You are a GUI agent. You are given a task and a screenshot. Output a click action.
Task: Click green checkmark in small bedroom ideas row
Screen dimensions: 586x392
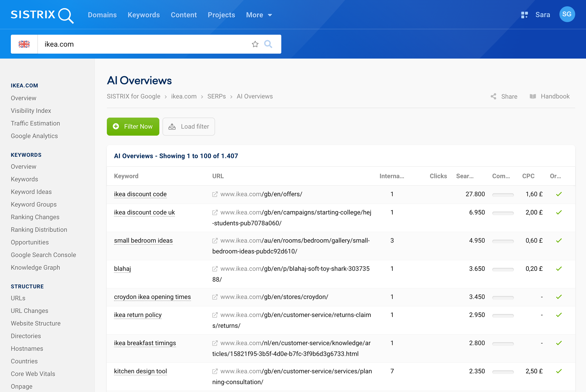(x=559, y=240)
